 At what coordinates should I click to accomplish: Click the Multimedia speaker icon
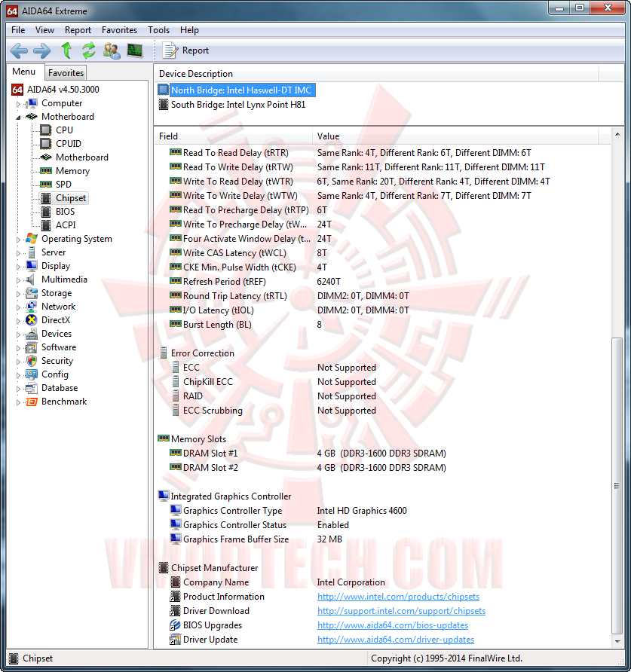point(30,279)
